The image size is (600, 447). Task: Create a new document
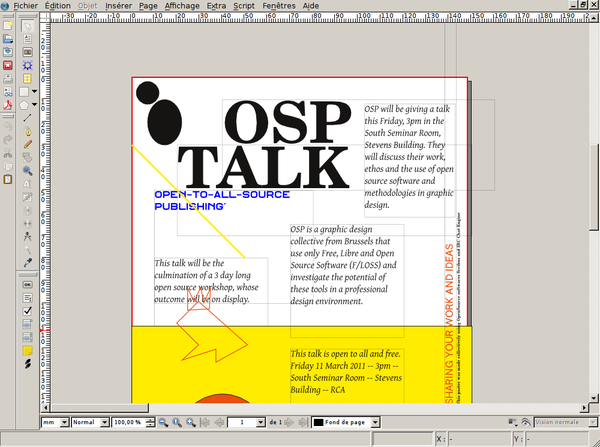pyautogui.click(x=8, y=26)
